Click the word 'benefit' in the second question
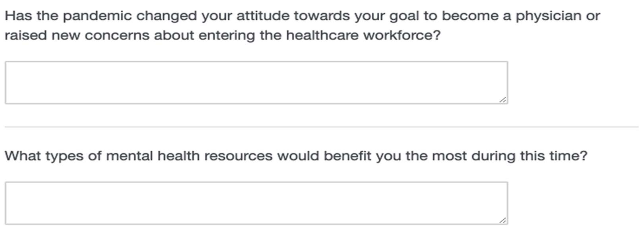The width and height of the screenshot is (644, 229). (x=347, y=156)
